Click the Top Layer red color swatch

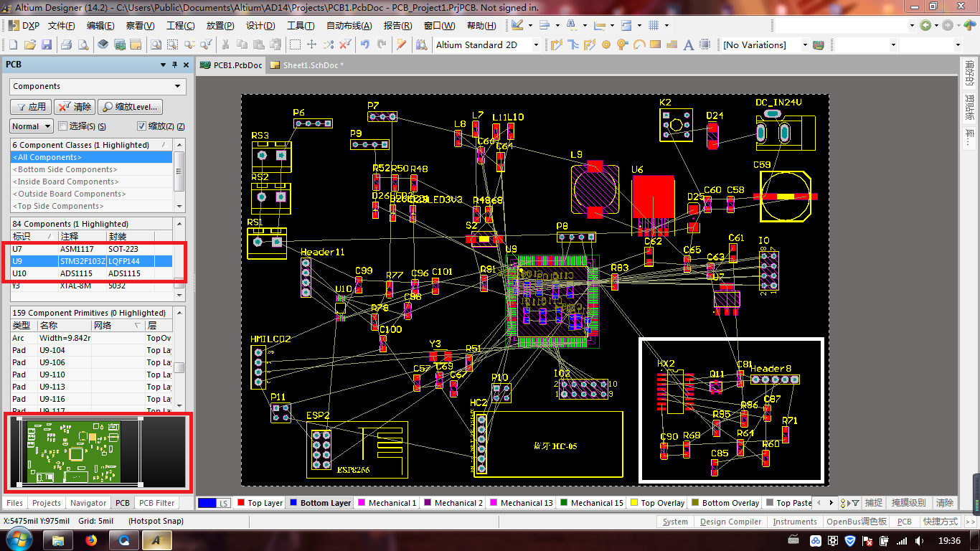point(241,503)
